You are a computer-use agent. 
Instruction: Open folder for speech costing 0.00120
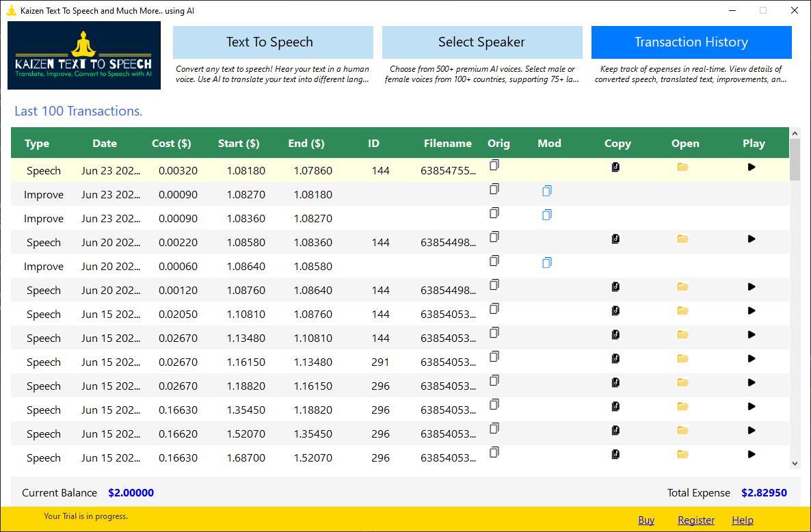(x=682, y=287)
